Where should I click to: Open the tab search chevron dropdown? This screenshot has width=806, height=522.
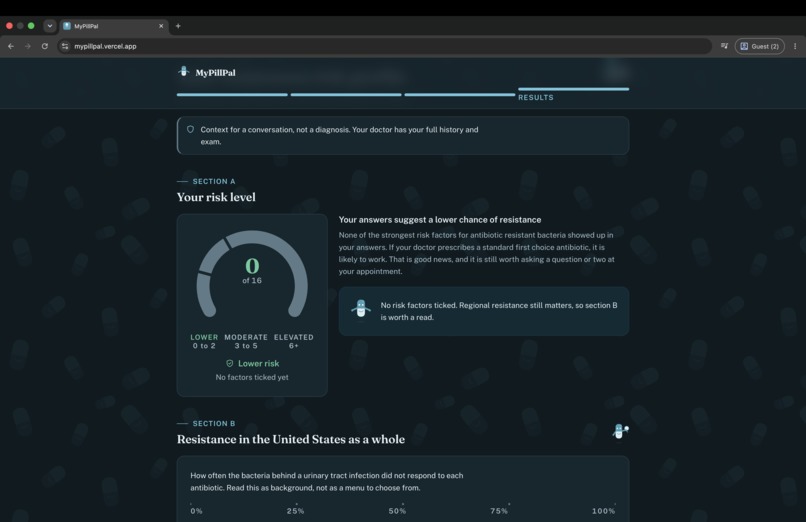click(50, 26)
